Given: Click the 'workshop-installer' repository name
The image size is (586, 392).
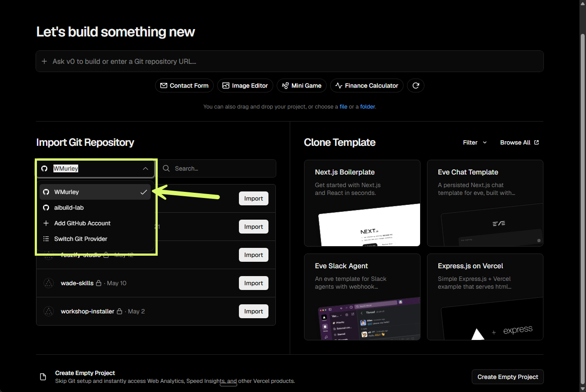Looking at the screenshot, I should (87, 311).
